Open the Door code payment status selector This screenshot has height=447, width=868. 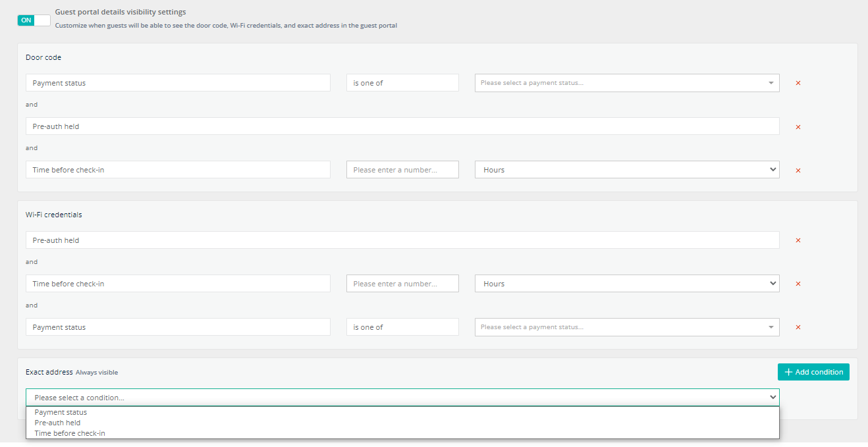[627, 83]
